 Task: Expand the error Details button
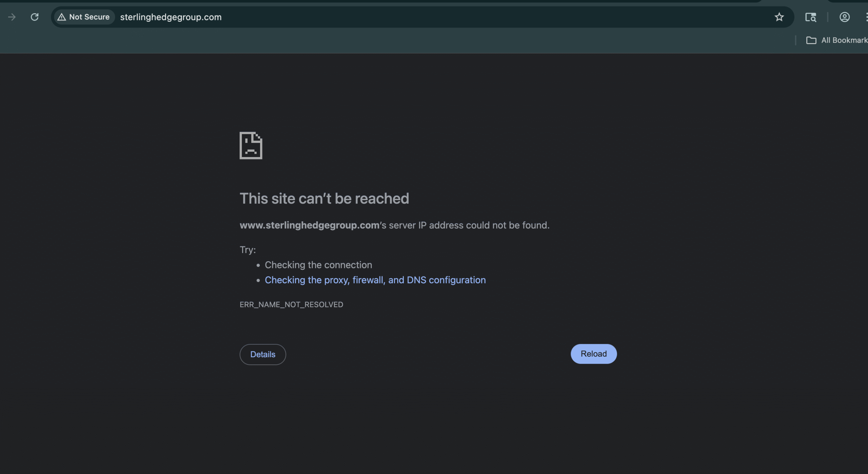tap(263, 355)
